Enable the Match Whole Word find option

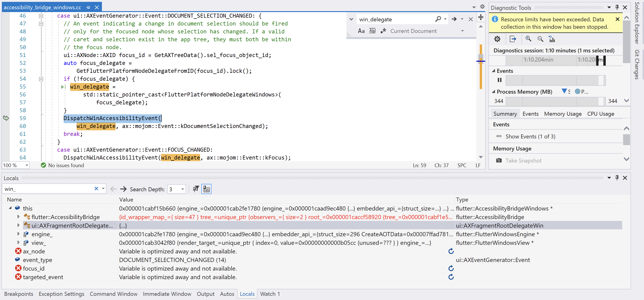click(372, 31)
